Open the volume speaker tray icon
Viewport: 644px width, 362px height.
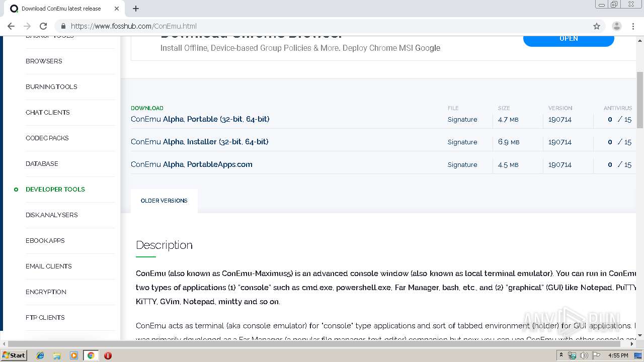(584, 355)
